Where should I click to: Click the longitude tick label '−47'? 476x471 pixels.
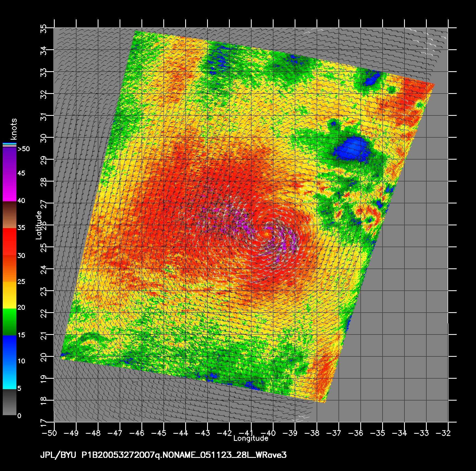coord(115,433)
